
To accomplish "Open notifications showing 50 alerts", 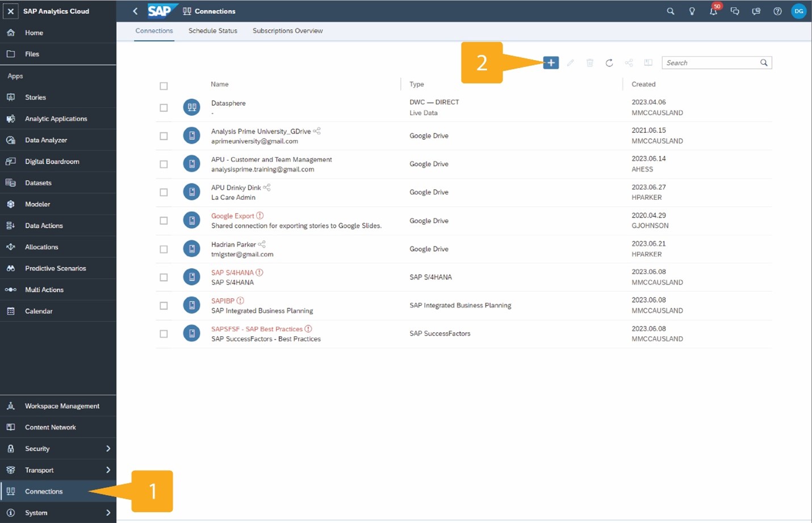I will coord(713,11).
